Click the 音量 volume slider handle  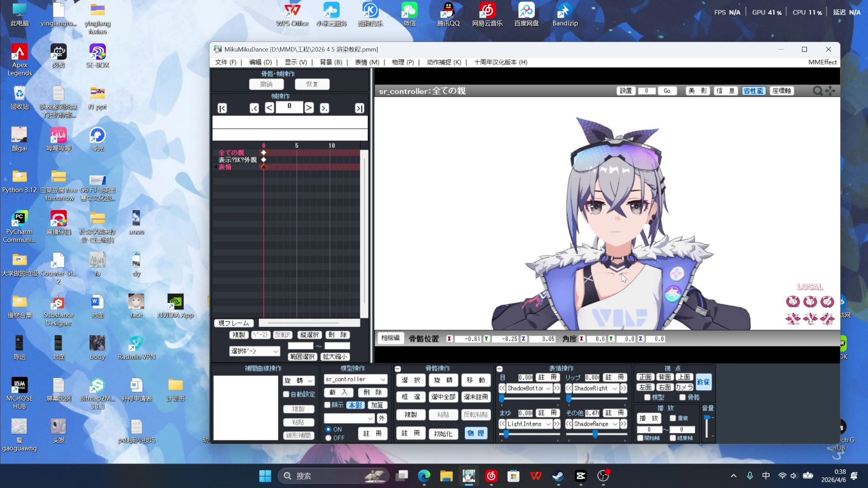click(x=707, y=418)
